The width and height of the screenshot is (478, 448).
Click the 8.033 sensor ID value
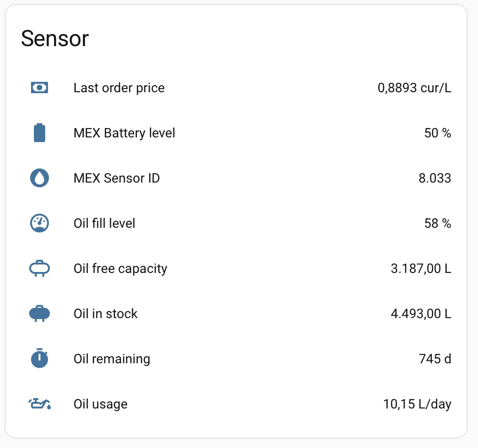pyautogui.click(x=435, y=178)
